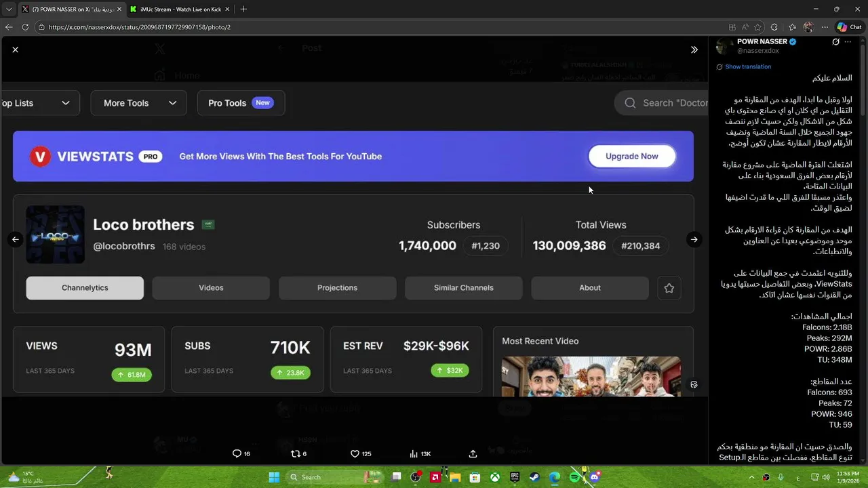Close the iMUc Stream Kick tab
Image resolution: width=868 pixels, height=488 pixels.
[227, 9]
